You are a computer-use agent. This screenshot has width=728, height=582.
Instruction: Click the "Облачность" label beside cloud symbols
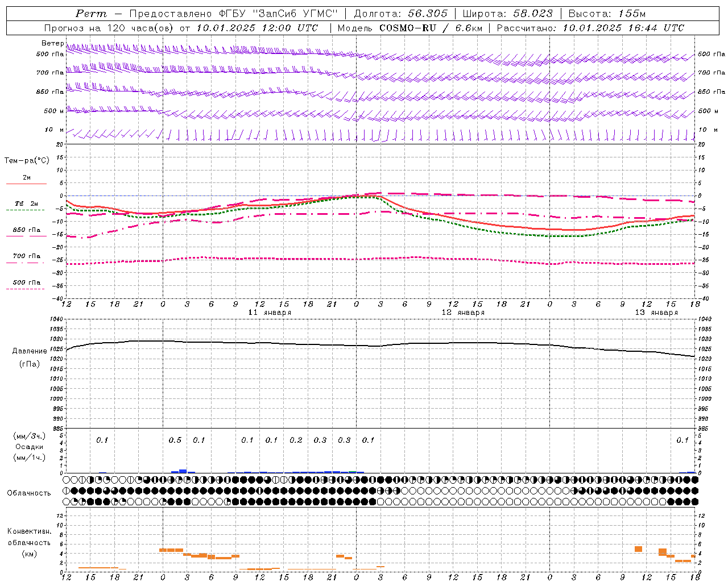point(29,493)
